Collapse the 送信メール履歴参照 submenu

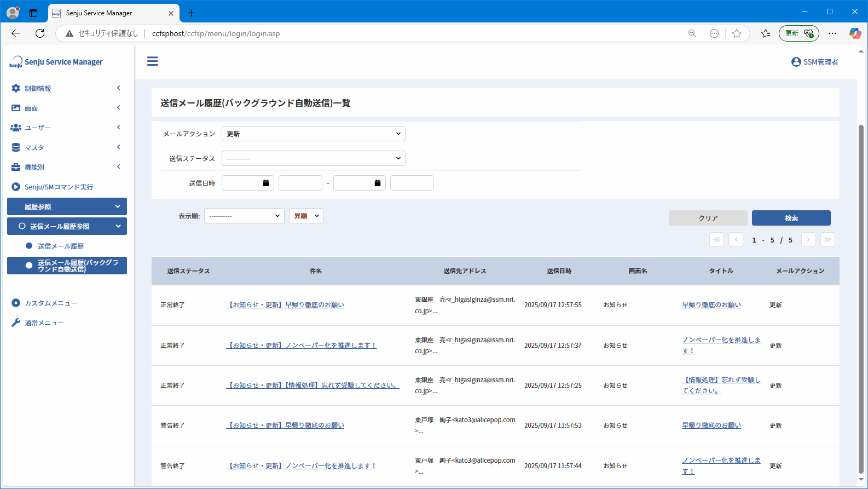67,226
